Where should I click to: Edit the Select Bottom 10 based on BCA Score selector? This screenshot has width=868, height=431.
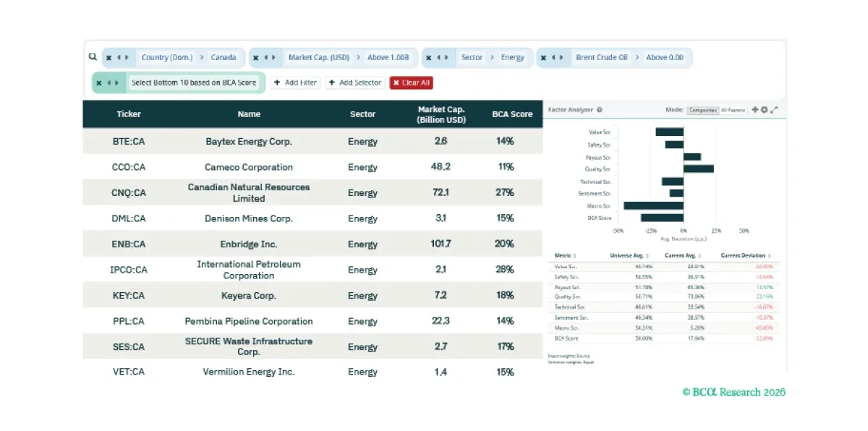click(x=194, y=82)
